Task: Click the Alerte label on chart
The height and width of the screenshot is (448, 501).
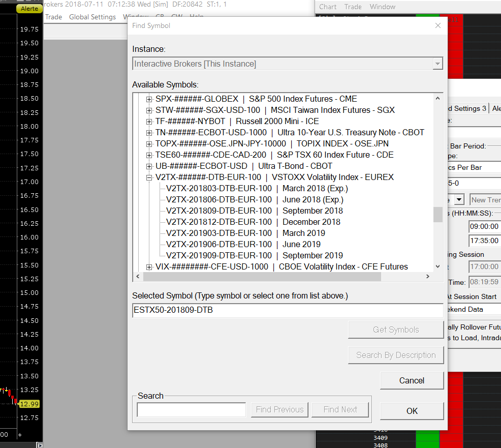Action: tap(29, 9)
